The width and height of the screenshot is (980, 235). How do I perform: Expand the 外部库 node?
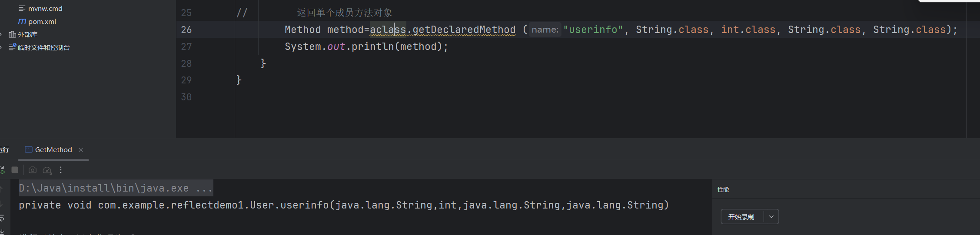click(2, 34)
